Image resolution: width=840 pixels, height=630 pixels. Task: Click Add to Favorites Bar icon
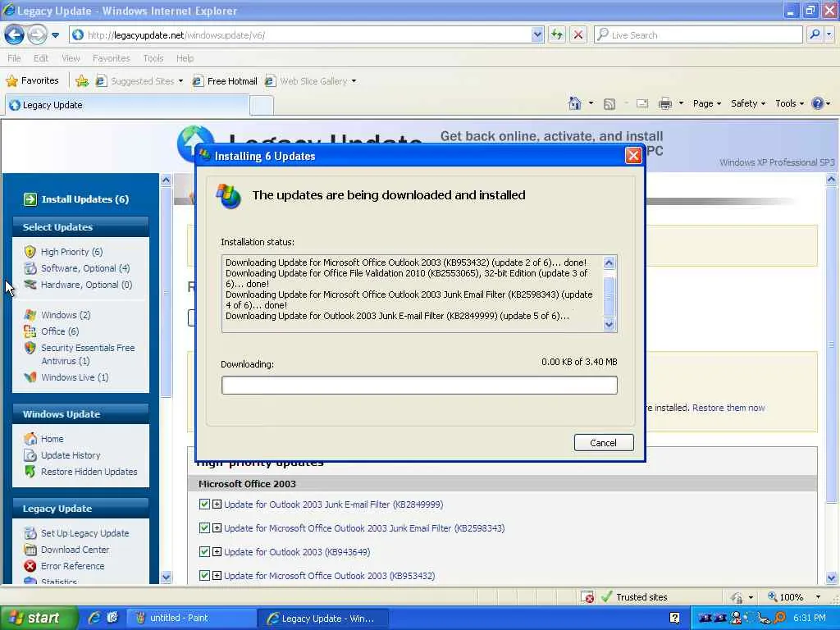click(82, 81)
